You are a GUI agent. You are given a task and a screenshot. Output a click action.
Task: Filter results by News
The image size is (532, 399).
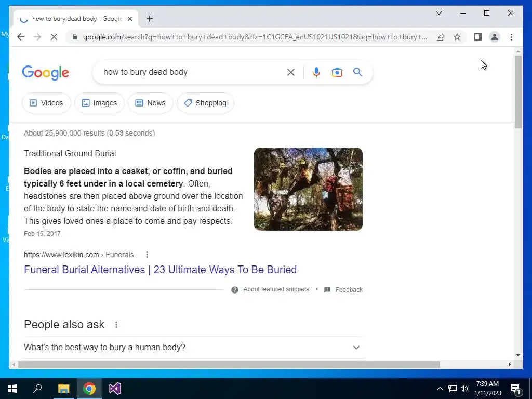pos(150,103)
